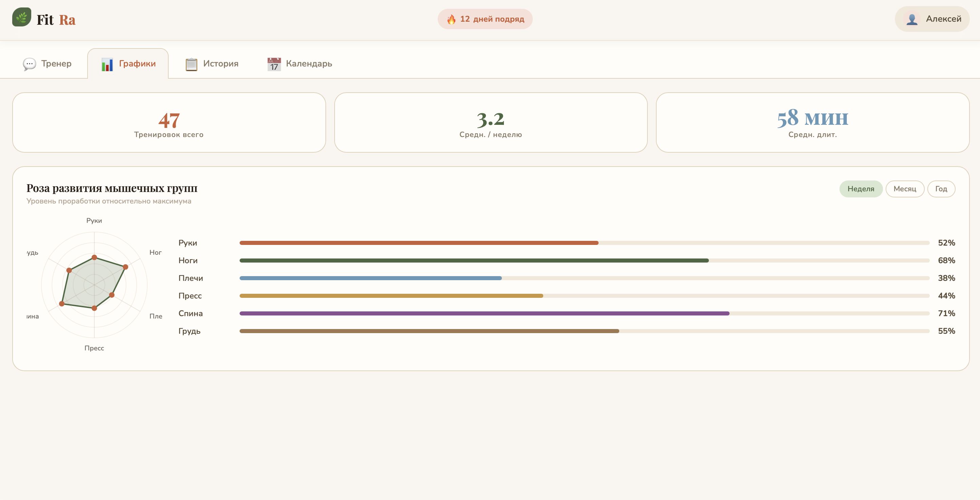Click Алексей's avatar icon
The image size is (980, 500).
click(x=912, y=19)
